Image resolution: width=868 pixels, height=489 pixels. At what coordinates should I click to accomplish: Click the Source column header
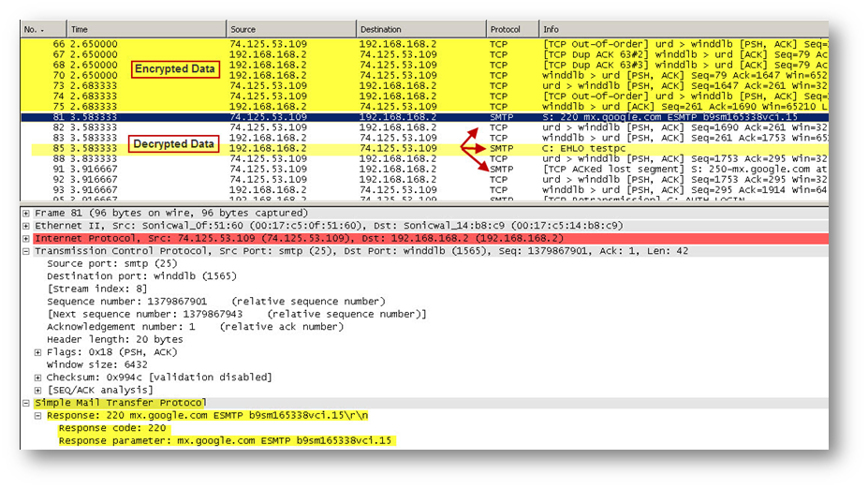(x=290, y=30)
